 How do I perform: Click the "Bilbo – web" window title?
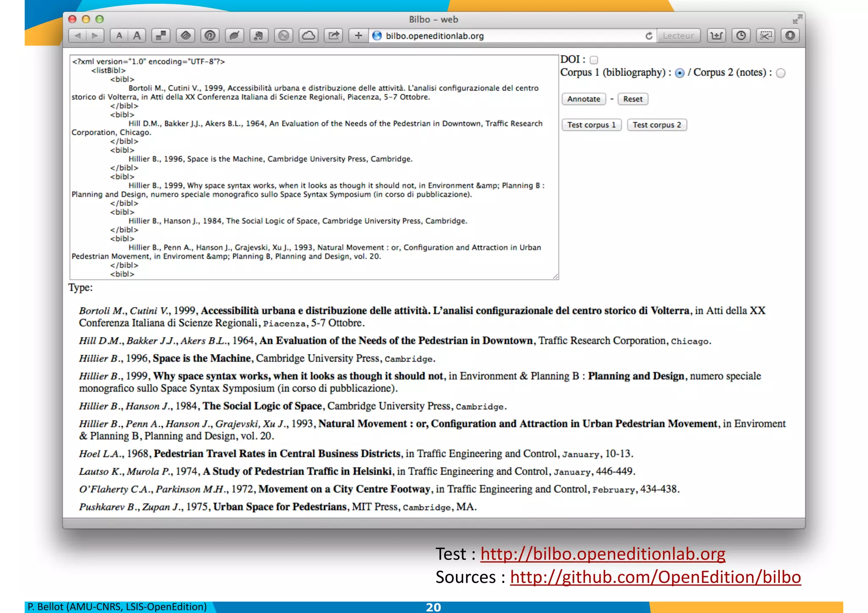tap(433, 19)
